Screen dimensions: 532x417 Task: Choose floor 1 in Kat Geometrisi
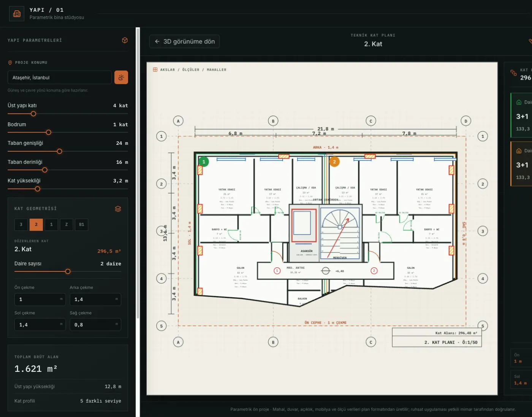tap(51, 224)
